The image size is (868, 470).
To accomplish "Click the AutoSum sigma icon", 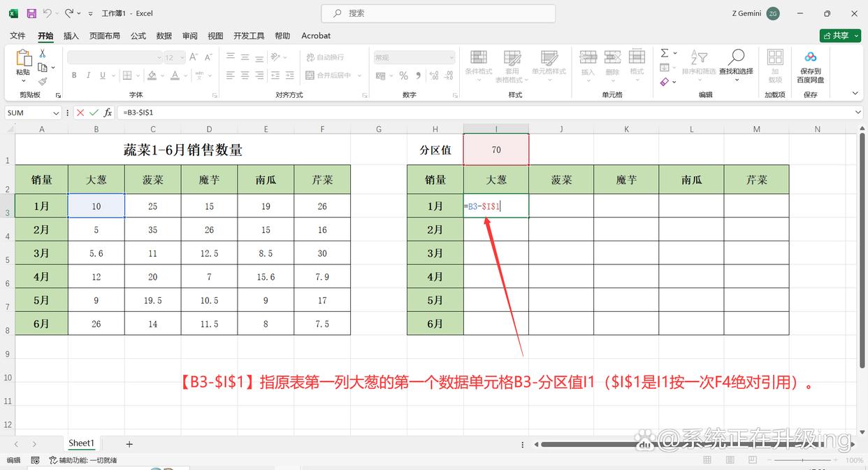I will click(x=665, y=53).
